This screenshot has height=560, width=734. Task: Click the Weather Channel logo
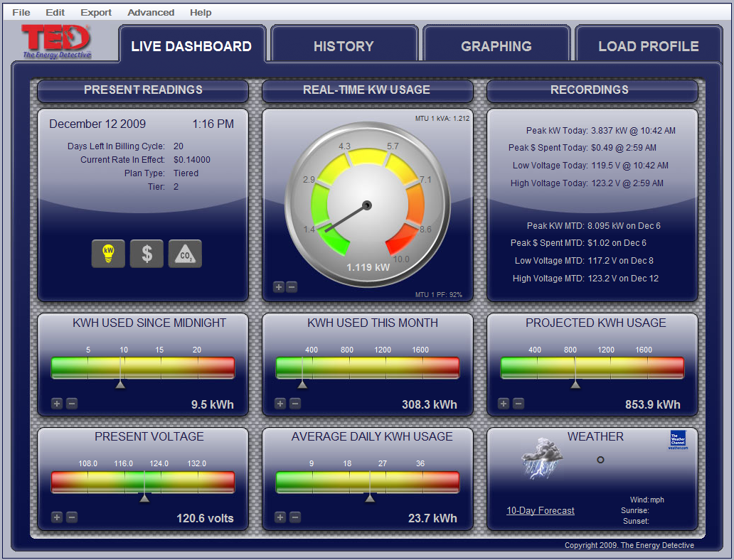tap(677, 440)
